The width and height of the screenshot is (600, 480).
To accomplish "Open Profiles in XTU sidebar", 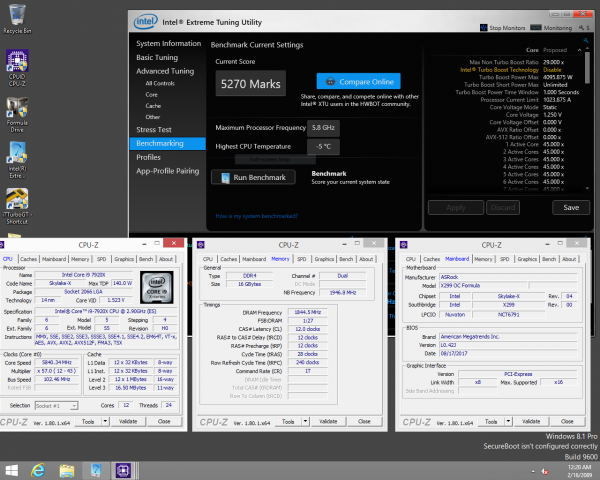I will coord(148,157).
